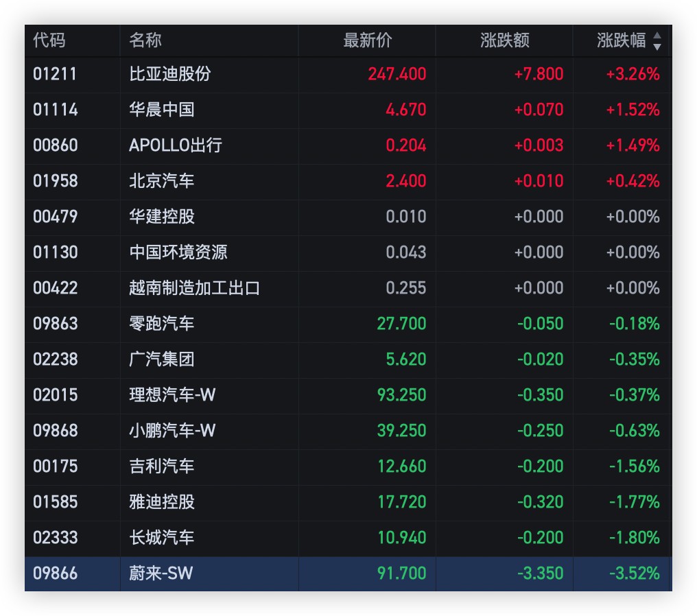Open the 长城汽车 stock row
This screenshot has width=697, height=616.
(162, 538)
